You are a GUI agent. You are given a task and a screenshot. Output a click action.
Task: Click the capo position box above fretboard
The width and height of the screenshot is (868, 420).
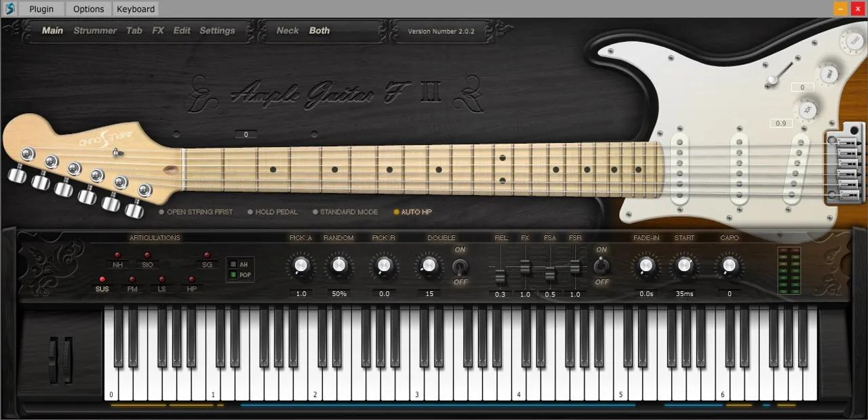246,134
